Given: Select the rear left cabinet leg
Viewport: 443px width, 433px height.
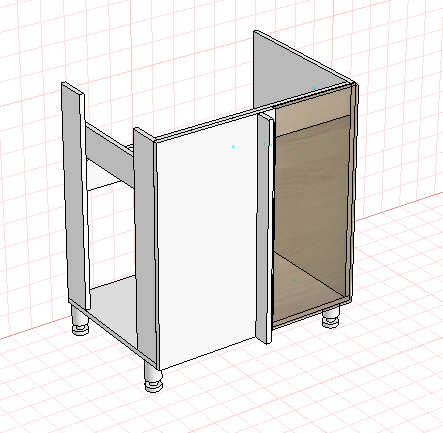Looking at the screenshot, I should tap(80, 321).
